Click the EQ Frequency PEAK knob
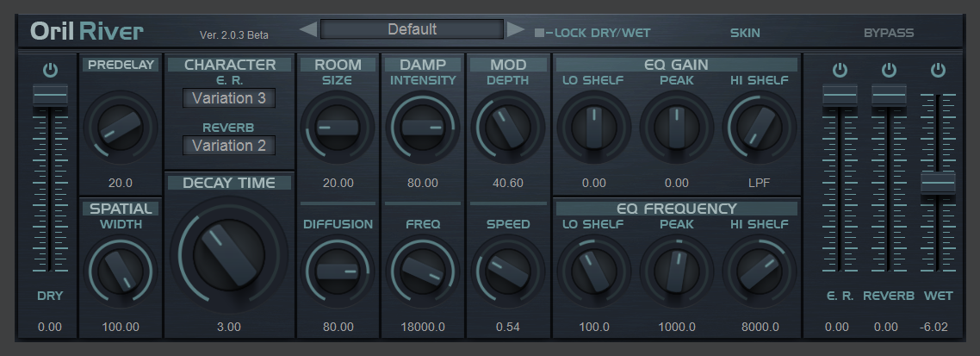The height and width of the screenshot is (356, 980). pyautogui.click(x=676, y=272)
